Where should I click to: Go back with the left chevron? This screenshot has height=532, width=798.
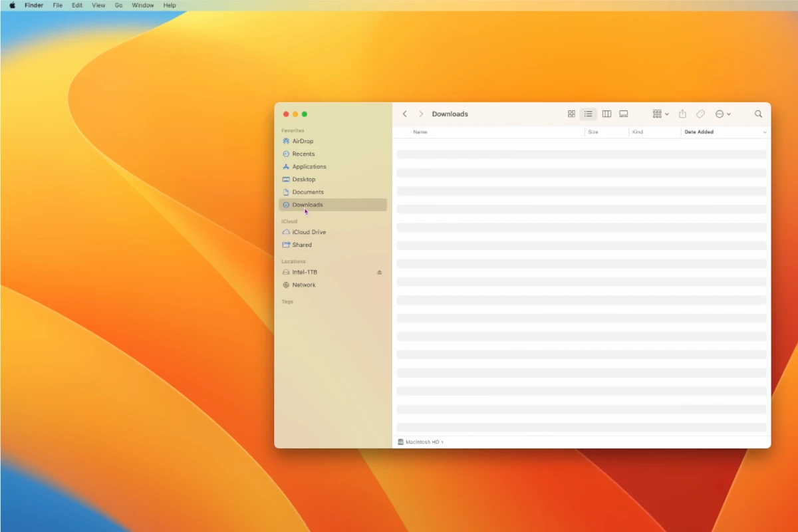[404, 114]
